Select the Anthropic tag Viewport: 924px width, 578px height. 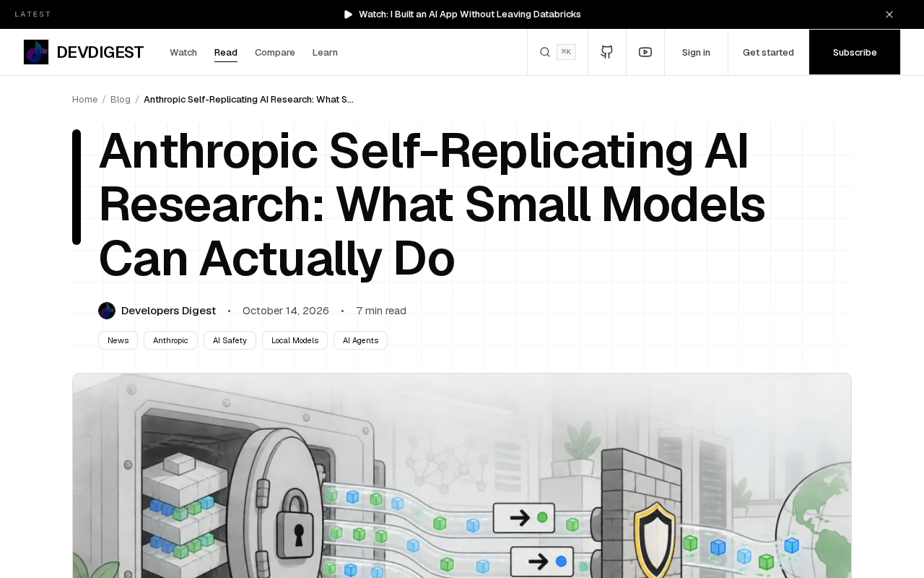click(170, 340)
